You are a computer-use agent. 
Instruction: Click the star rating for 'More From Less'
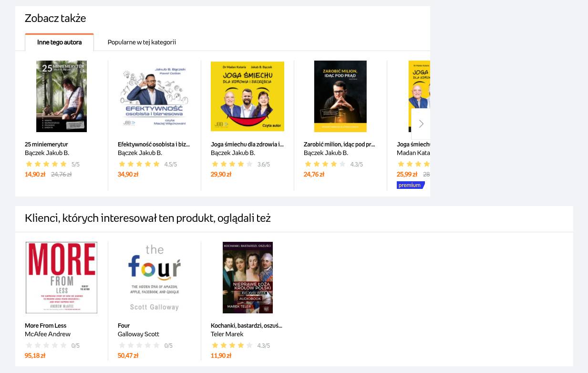(x=46, y=345)
